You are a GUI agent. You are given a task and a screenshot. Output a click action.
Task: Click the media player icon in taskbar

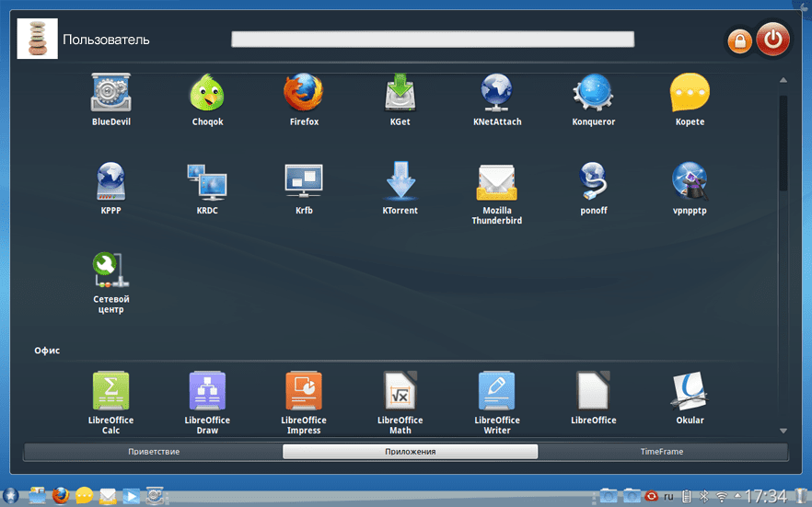click(x=131, y=496)
